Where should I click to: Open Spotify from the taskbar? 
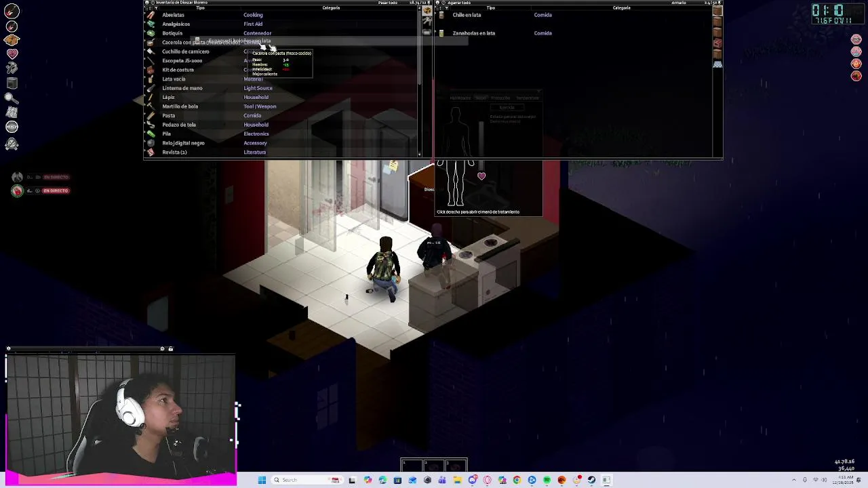[547, 480]
